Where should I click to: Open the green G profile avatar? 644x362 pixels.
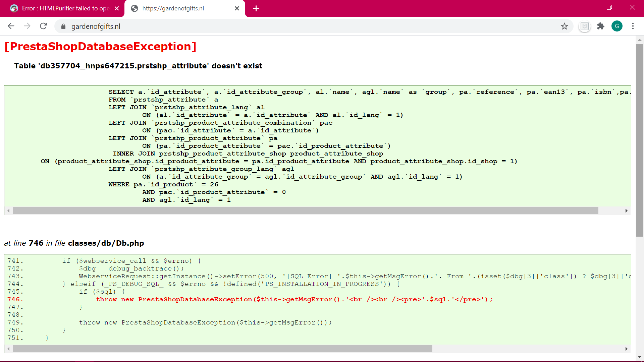[617, 26]
